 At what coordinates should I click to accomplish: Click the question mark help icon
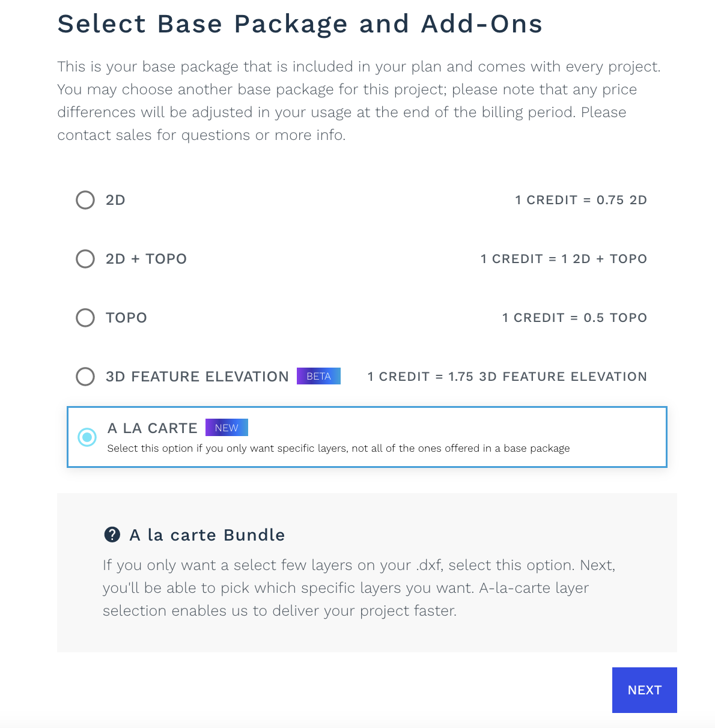tap(112, 535)
